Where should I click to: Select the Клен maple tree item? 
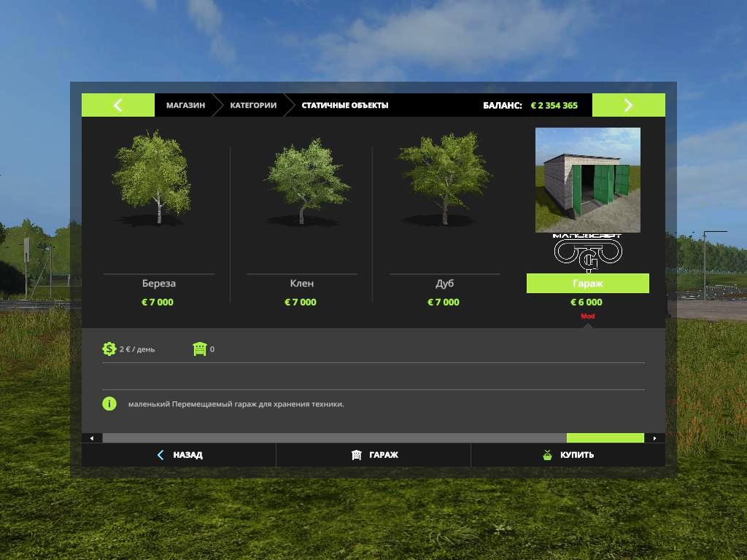pos(301,182)
